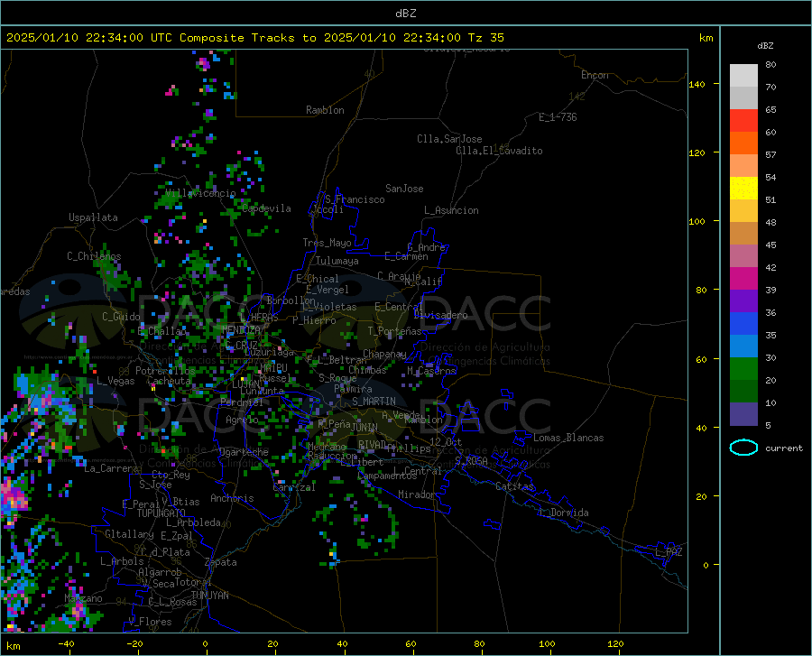Click the white 80 dBZ legend swatch

pyautogui.click(x=743, y=76)
